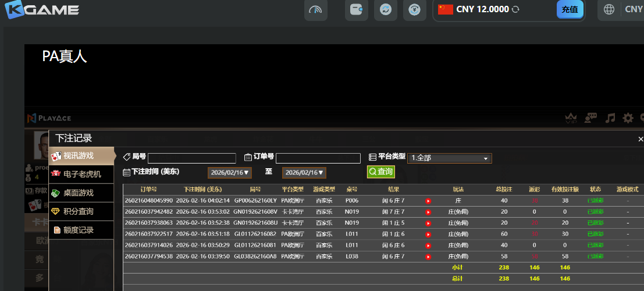Click the green 查询 search button
Screen dimensions: 644x291
pyautogui.click(x=380, y=172)
